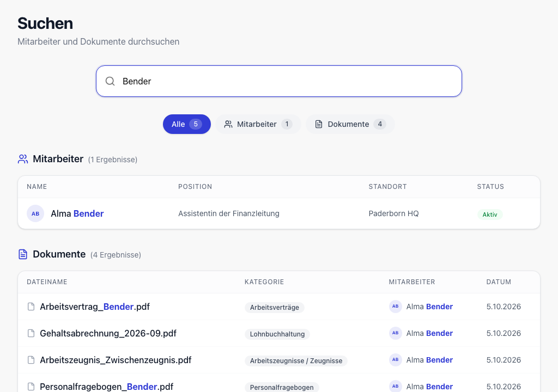Click the document icon in Dokumente filter tab
The width and height of the screenshot is (558, 392).
[x=319, y=124]
